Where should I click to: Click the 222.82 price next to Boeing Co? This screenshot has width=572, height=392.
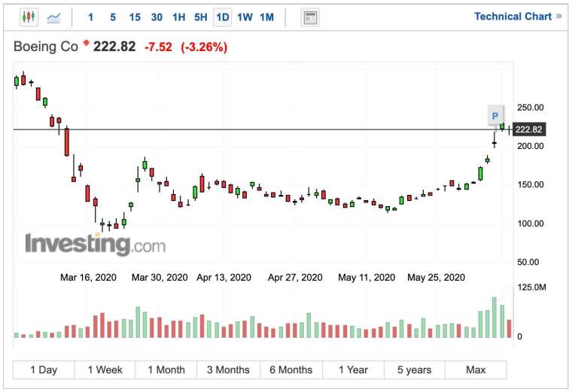pyautogui.click(x=114, y=47)
